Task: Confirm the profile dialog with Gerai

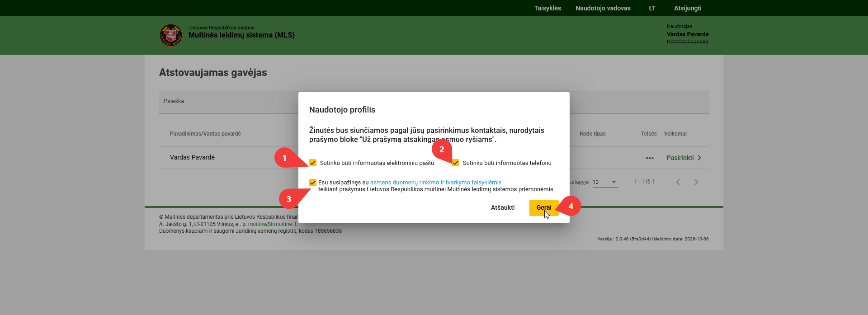Action: [x=544, y=208]
